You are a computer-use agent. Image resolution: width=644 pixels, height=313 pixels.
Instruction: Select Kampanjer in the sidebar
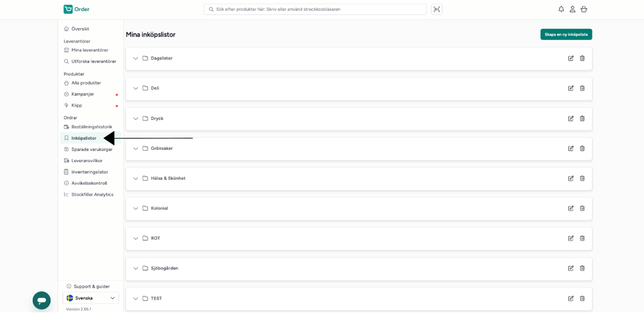click(x=82, y=94)
